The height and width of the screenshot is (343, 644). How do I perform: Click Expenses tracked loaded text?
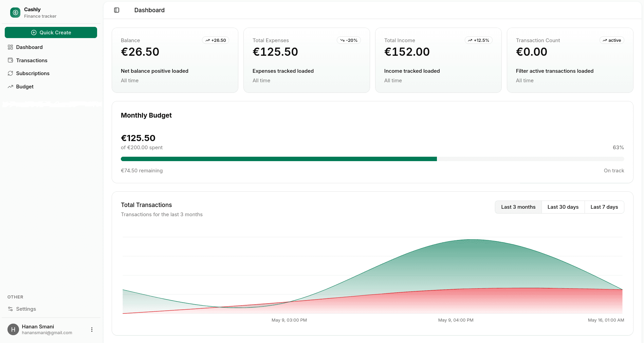pyautogui.click(x=283, y=71)
